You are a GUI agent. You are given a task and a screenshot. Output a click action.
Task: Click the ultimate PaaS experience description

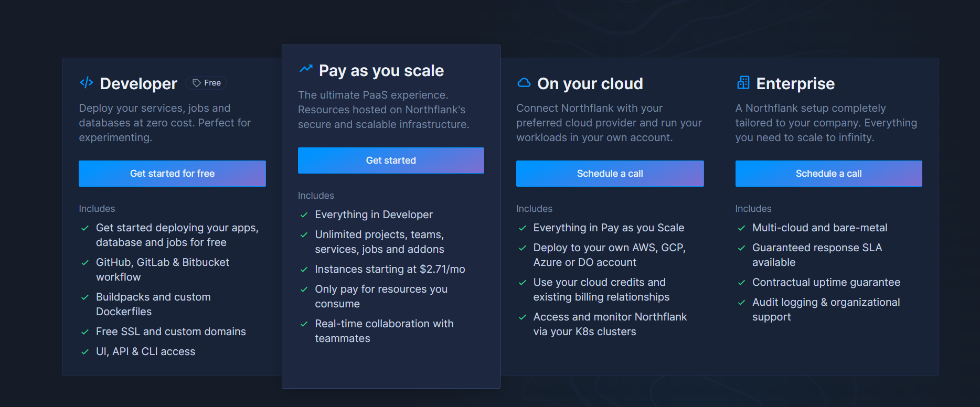[x=384, y=110]
